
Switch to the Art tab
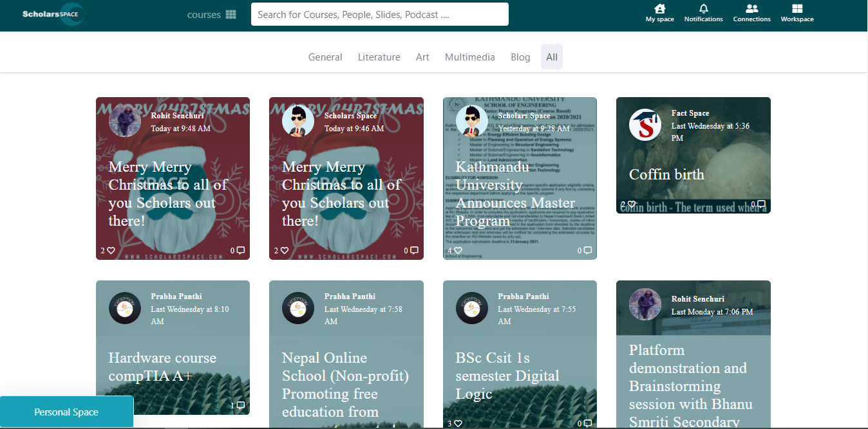422,57
